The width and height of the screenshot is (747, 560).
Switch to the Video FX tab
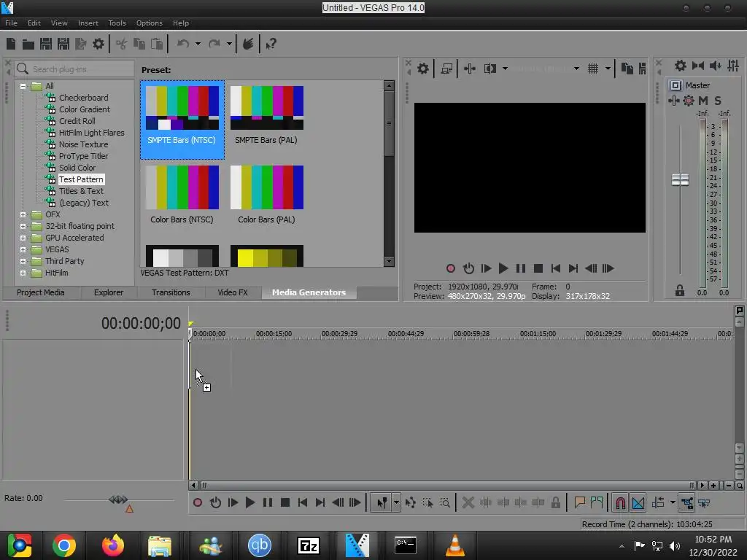click(x=233, y=292)
